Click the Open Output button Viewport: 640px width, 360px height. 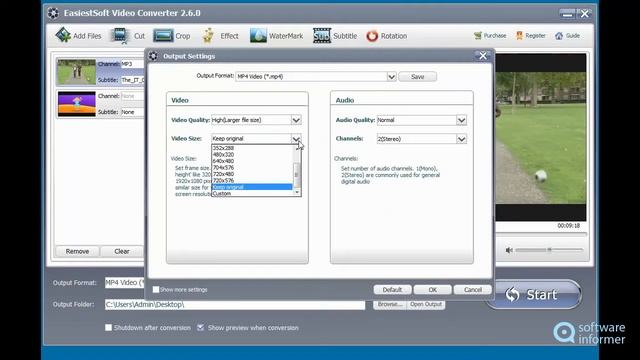[426, 304]
